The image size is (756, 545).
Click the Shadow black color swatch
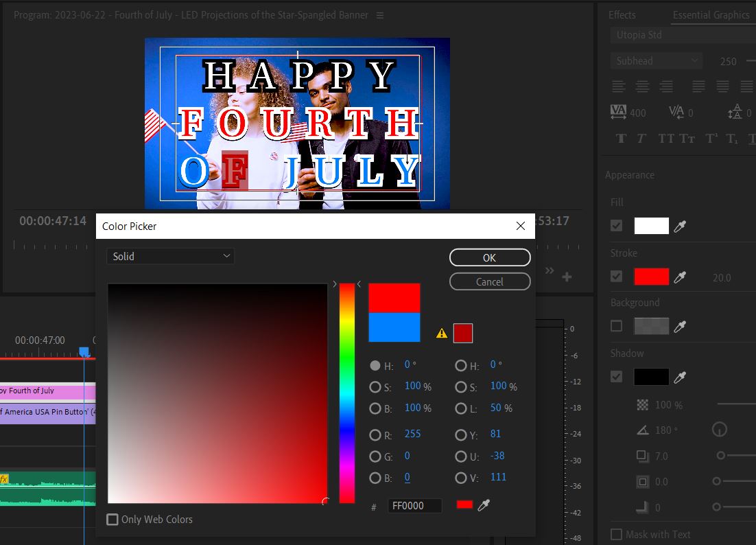click(x=651, y=377)
